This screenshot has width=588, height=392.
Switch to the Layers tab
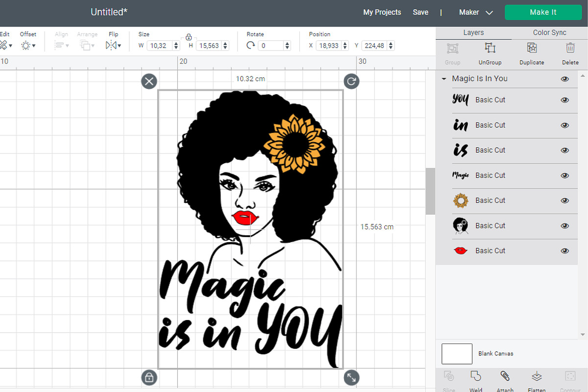coord(473,32)
